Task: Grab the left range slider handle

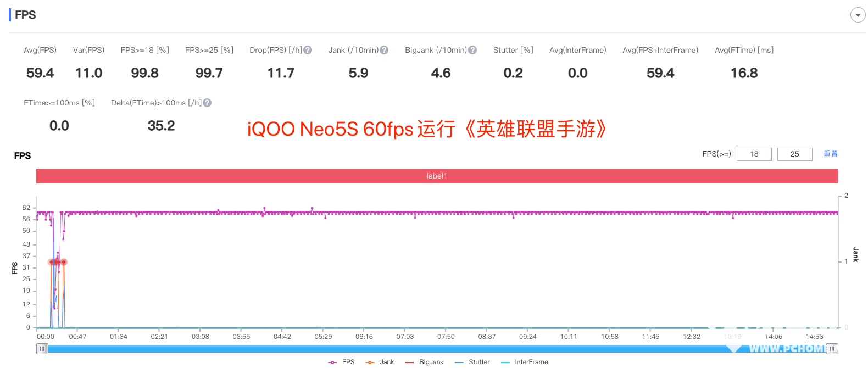Action: [x=42, y=349]
